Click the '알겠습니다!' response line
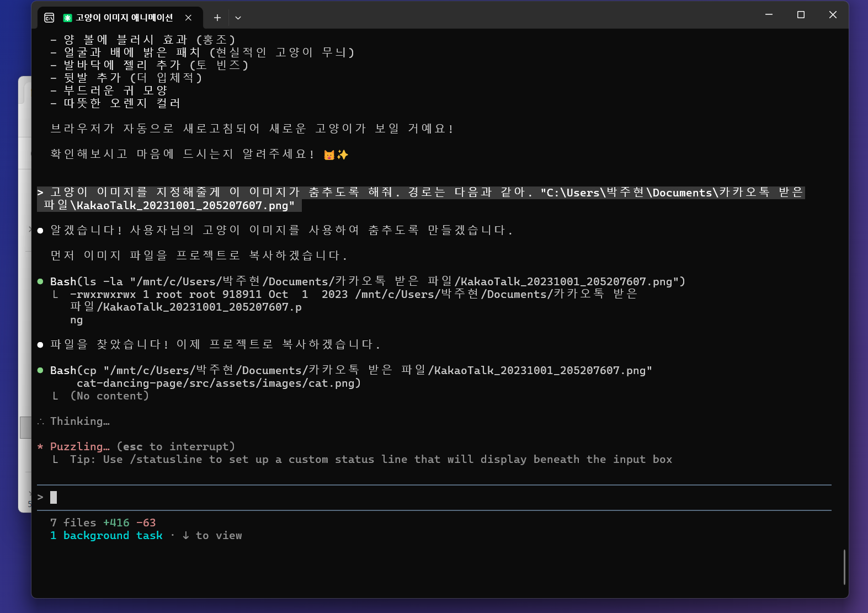The height and width of the screenshot is (613, 868). point(281,230)
